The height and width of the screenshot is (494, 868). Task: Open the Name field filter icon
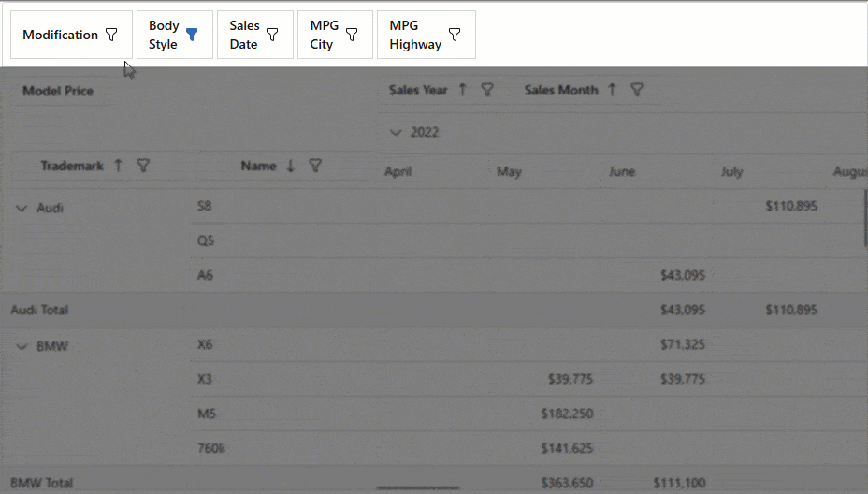(315, 166)
